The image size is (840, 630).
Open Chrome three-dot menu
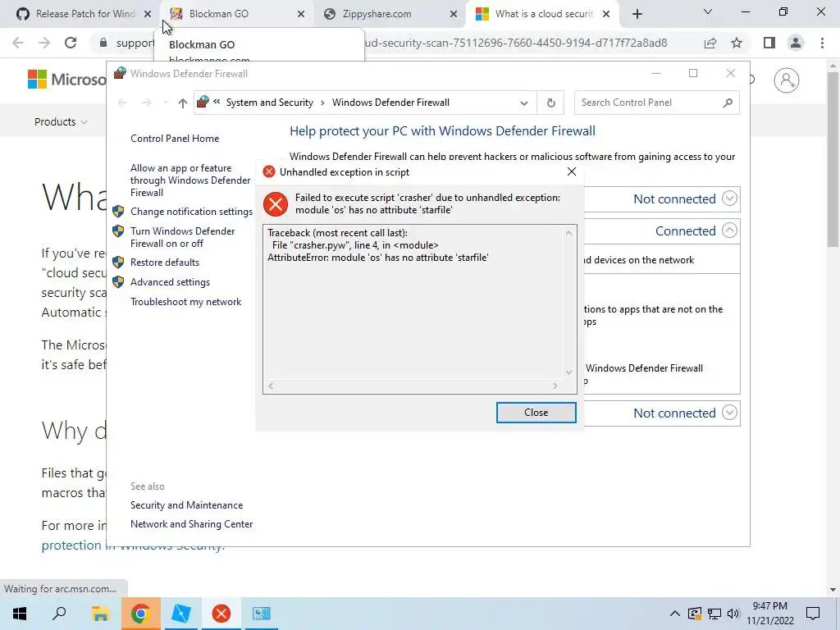point(822,43)
